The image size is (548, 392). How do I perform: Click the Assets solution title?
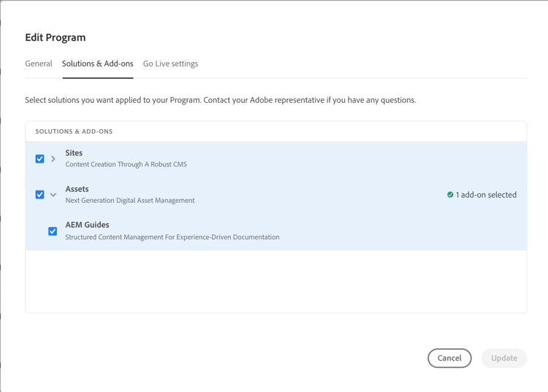pyautogui.click(x=77, y=189)
